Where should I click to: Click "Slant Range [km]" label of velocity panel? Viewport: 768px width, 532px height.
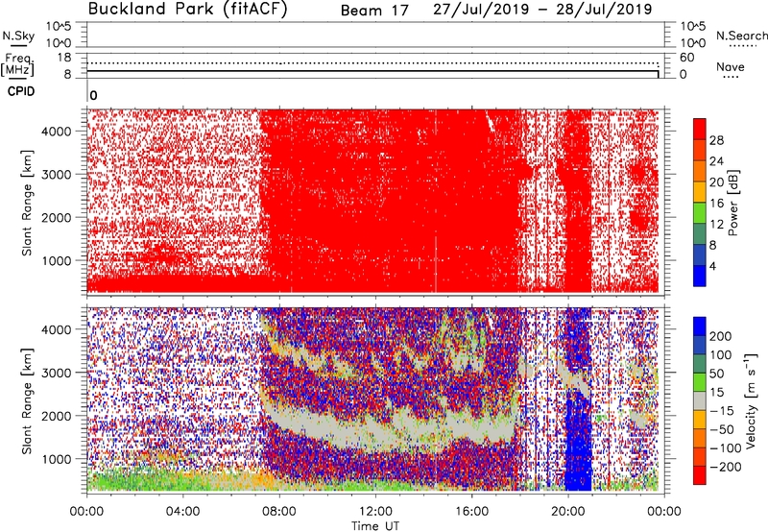[x=27, y=401]
